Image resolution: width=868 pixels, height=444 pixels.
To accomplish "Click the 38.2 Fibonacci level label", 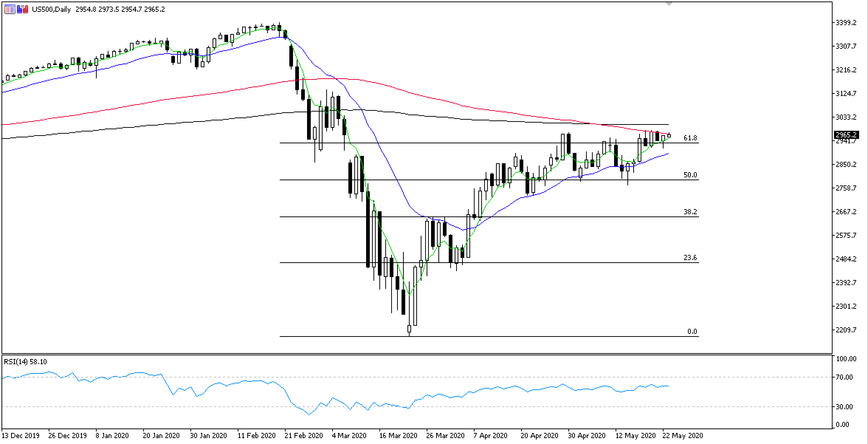I will tap(690, 212).
